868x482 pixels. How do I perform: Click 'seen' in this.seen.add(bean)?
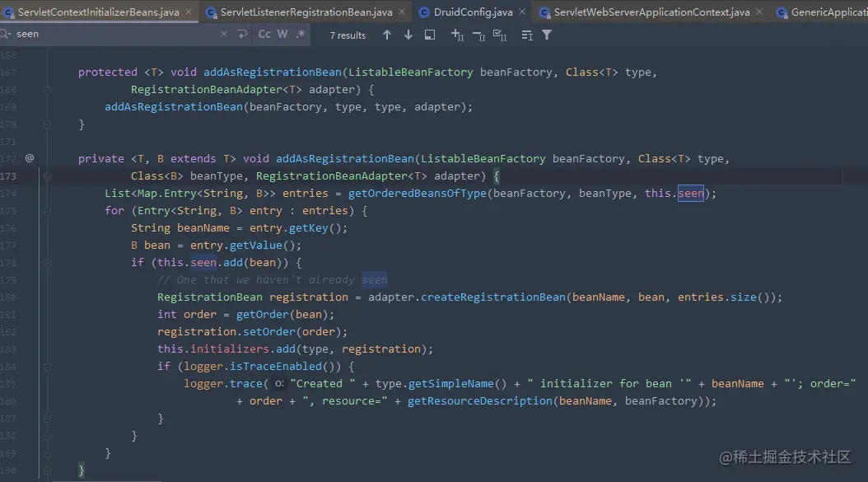(x=203, y=263)
